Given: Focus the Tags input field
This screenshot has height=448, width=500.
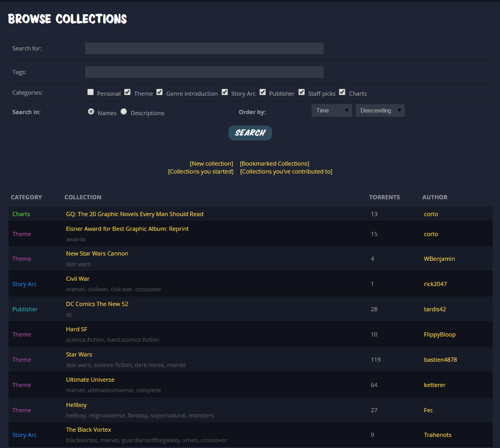Looking at the screenshot, I should coord(204,72).
